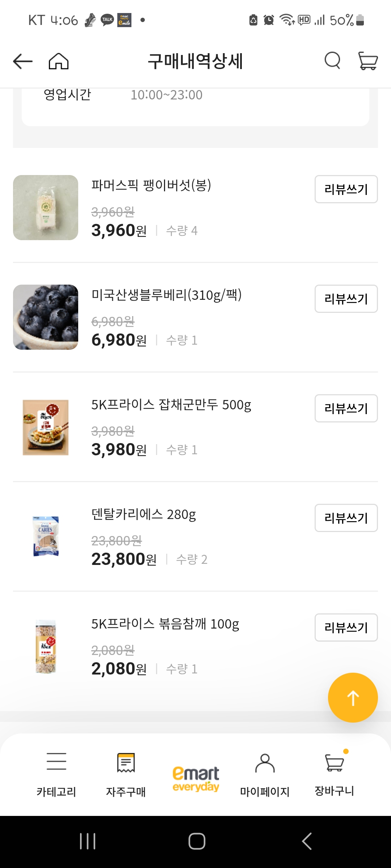Image resolution: width=391 pixels, height=868 pixels.
Task: Open the 팽이버섯 mushroom product thumbnail
Action: (46, 208)
